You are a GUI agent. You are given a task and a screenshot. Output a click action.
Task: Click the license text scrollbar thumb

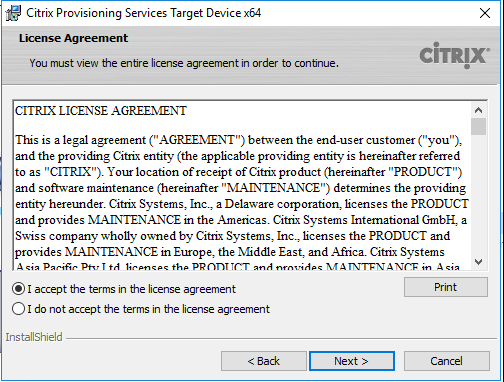478,126
